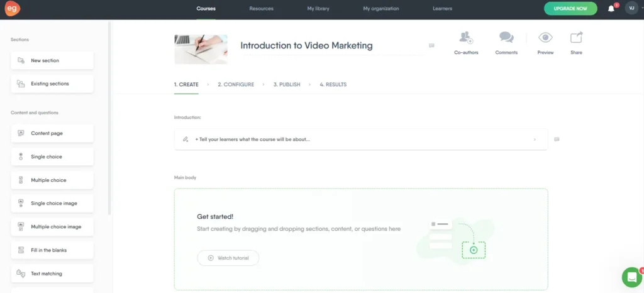Open the Comments speech bubble icon

coord(506,38)
